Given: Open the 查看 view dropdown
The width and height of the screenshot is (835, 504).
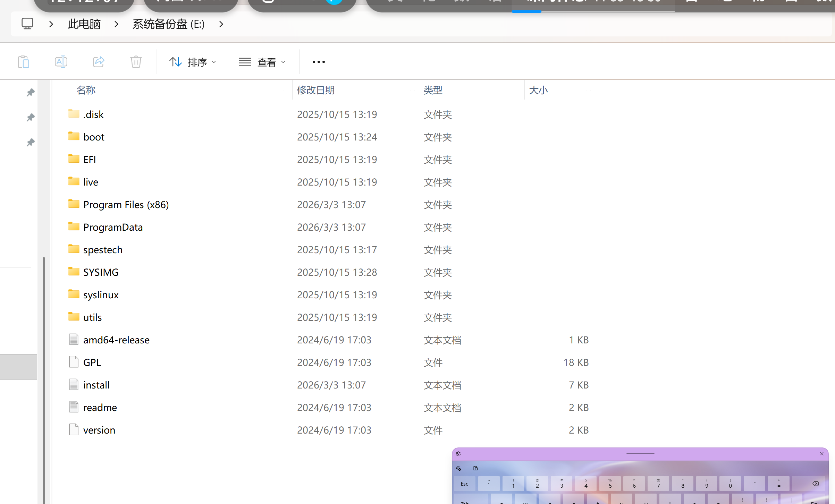Looking at the screenshot, I should coord(262,62).
